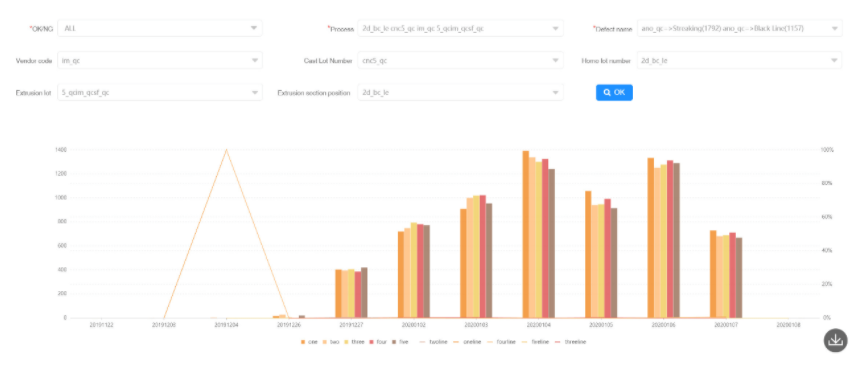Viewport: 863px width, 369px height.
Task: Open the OK/NG dropdown showing ALL
Action: point(160,28)
